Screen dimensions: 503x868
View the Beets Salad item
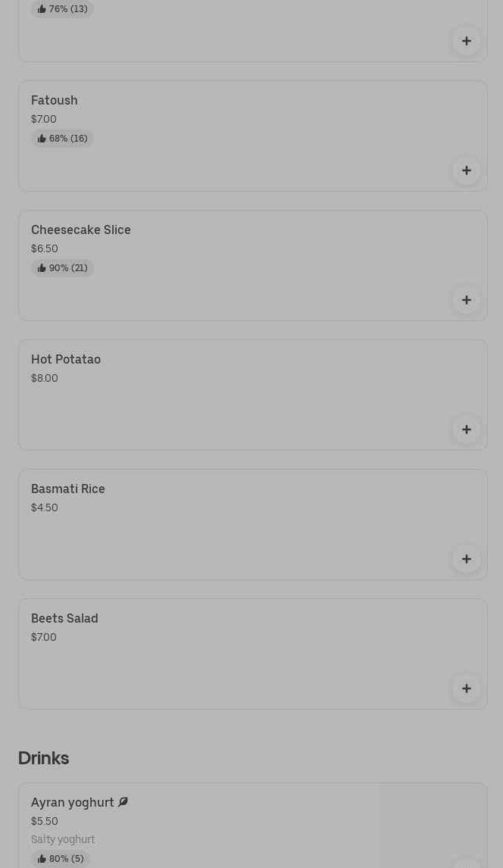coord(64,618)
